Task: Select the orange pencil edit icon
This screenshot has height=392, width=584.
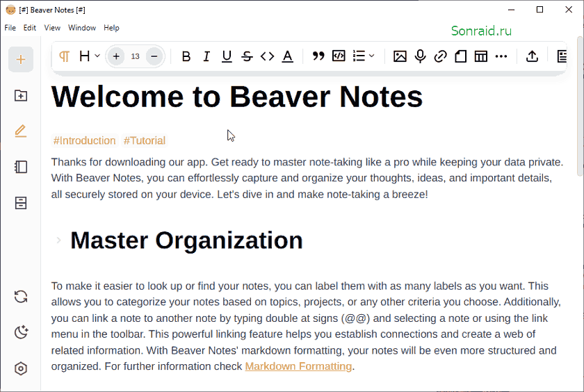Action: pyautogui.click(x=21, y=131)
